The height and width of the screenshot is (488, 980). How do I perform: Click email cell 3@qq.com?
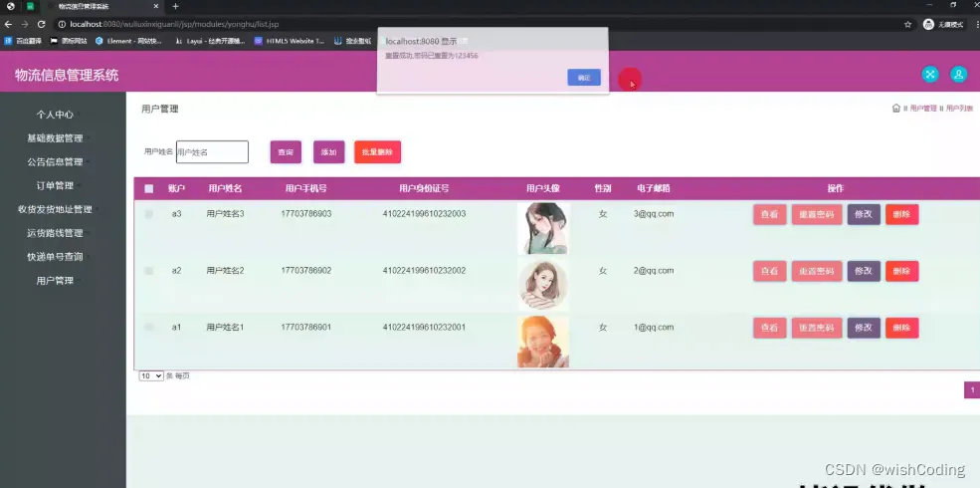pyautogui.click(x=654, y=214)
